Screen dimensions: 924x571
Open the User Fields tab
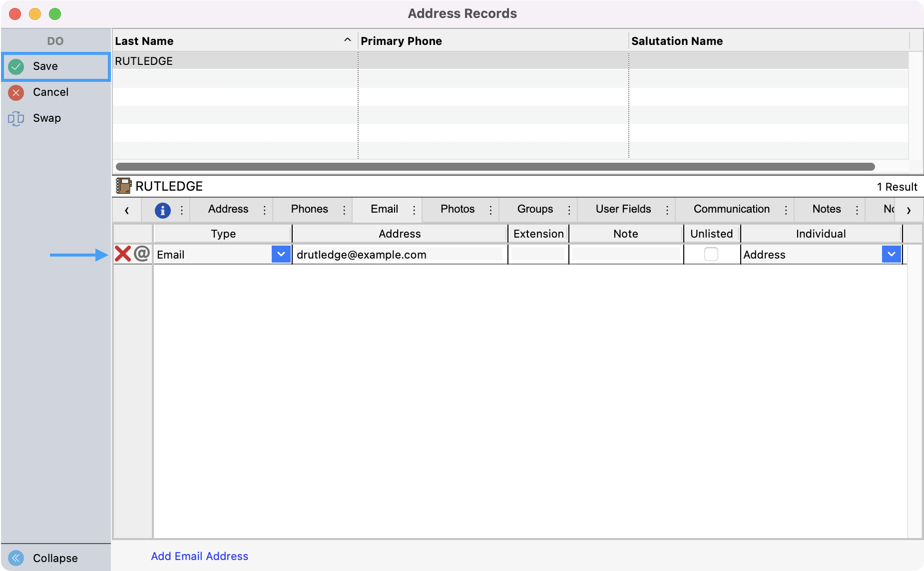[x=623, y=209]
